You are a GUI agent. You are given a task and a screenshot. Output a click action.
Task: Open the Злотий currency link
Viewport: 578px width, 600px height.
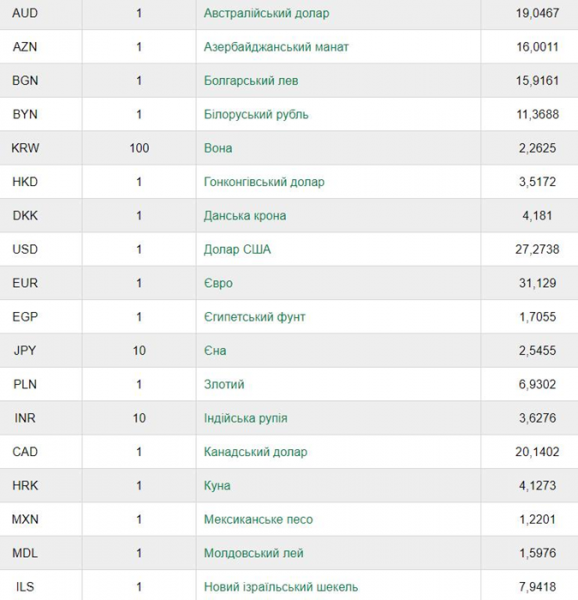pos(224,384)
